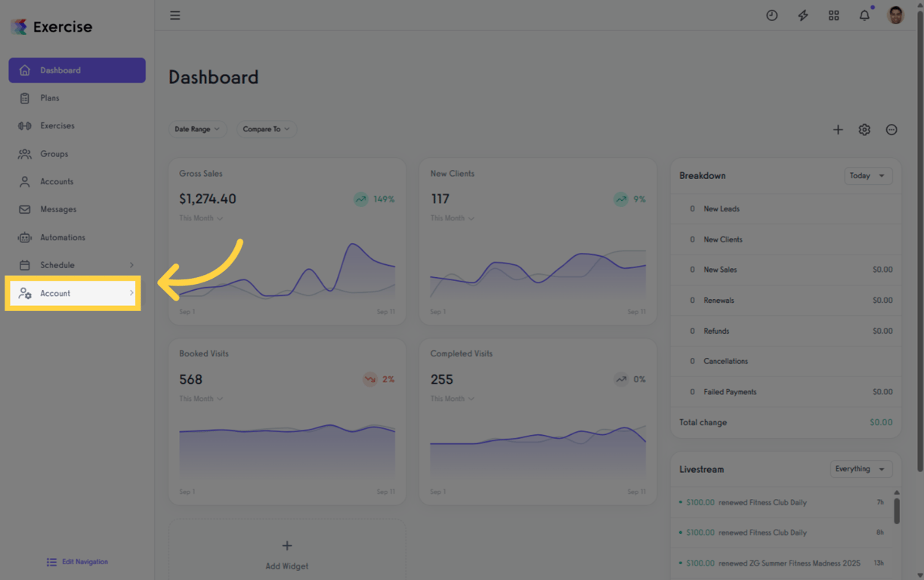Image resolution: width=924 pixels, height=580 pixels.
Task: Click the Plans clipboard icon
Action: [25, 98]
